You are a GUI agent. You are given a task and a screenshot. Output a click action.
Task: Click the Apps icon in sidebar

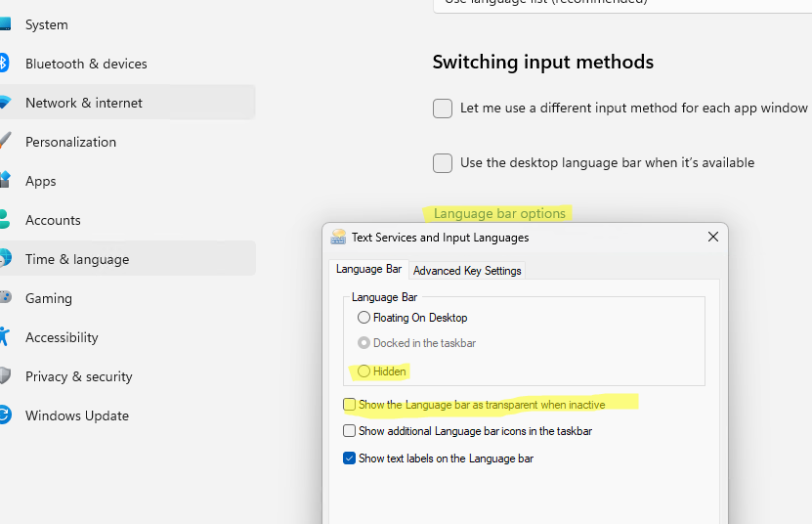(5, 180)
